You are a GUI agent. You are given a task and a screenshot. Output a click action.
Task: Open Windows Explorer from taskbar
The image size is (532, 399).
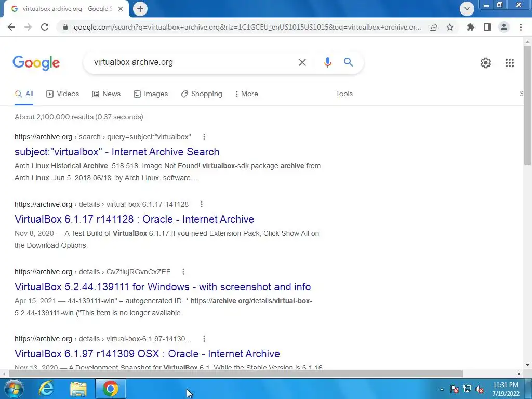point(78,389)
